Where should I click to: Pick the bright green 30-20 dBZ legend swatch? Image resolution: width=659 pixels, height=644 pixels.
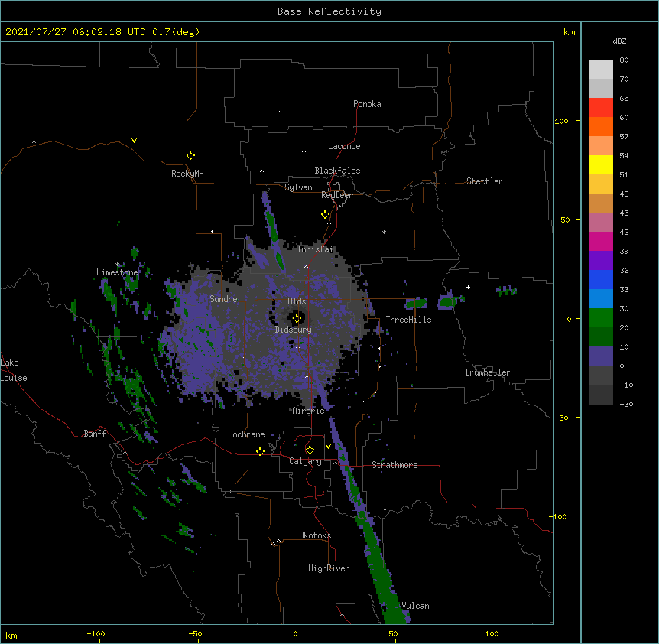click(601, 318)
